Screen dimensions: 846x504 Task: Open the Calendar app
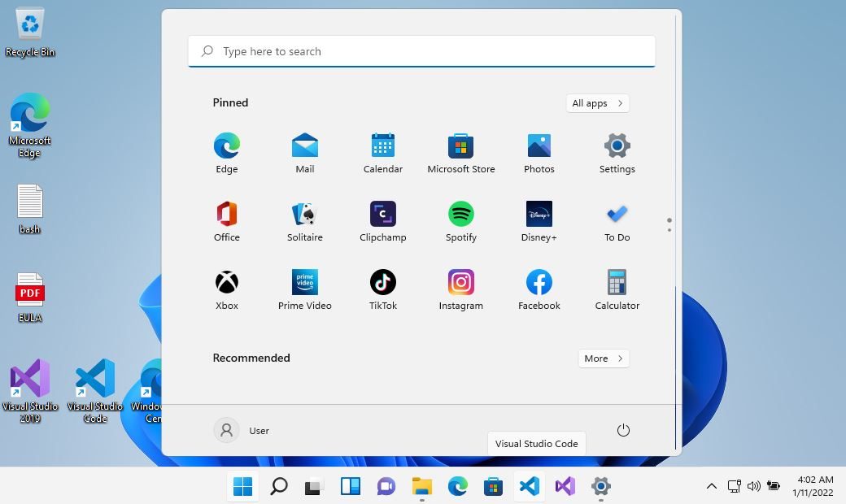383,153
